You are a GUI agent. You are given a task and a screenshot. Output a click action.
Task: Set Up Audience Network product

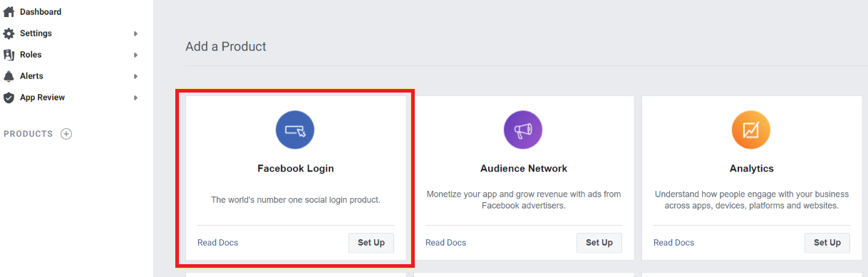click(x=599, y=243)
